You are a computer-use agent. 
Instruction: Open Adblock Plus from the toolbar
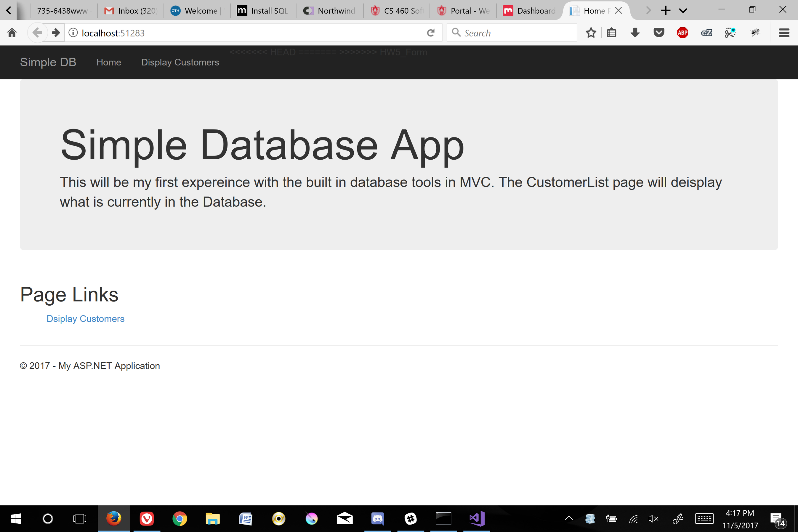click(x=682, y=33)
